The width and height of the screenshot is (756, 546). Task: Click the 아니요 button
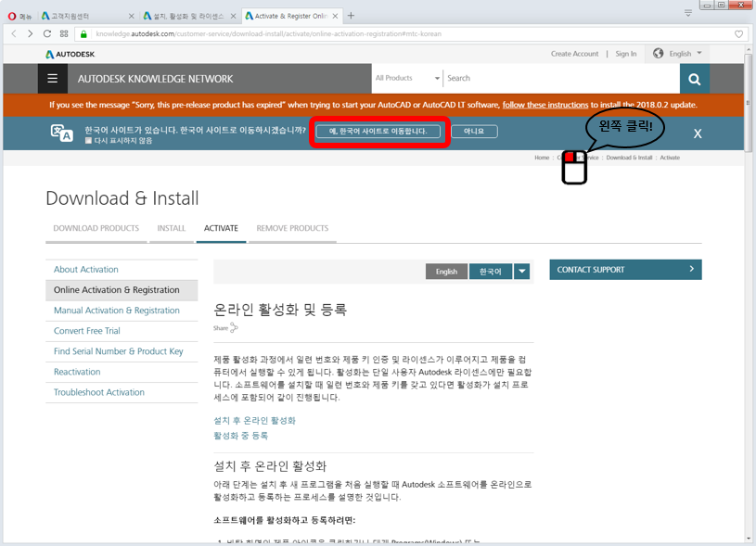click(x=474, y=131)
